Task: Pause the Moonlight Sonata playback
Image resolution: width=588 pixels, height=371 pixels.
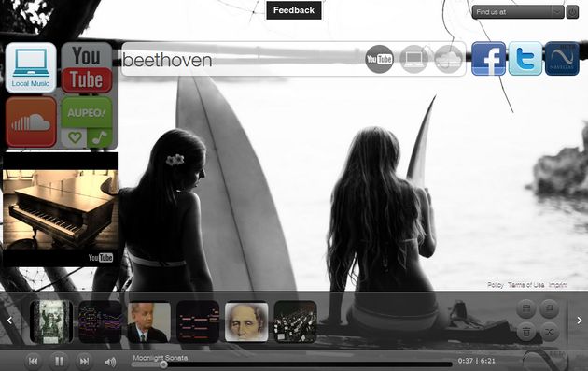Action: pyautogui.click(x=59, y=362)
